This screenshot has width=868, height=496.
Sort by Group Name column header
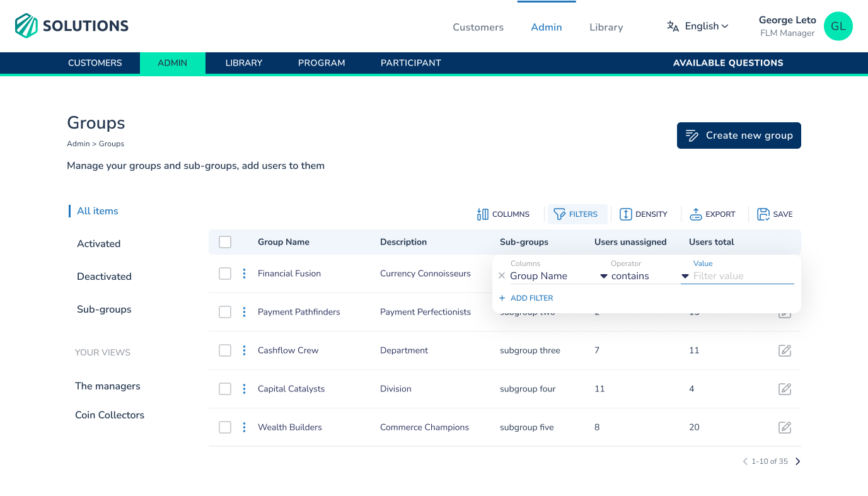pos(284,242)
